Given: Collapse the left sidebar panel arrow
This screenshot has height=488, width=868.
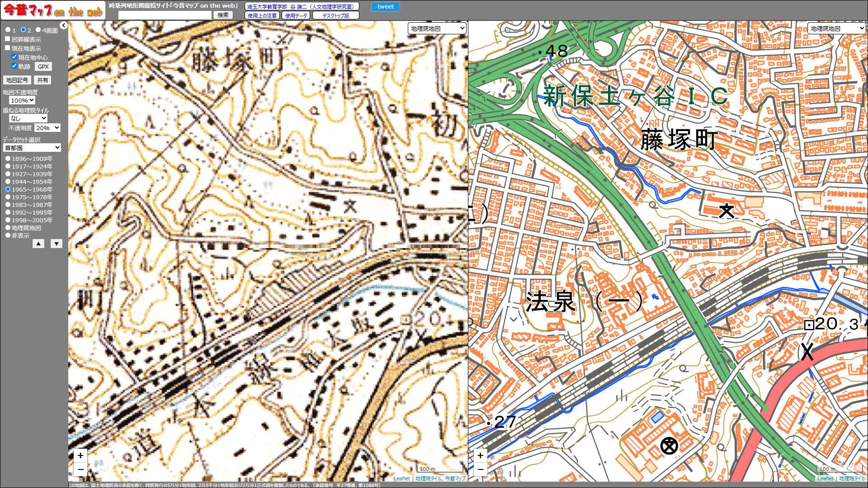Looking at the screenshot, I should click(x=64, y=26).
